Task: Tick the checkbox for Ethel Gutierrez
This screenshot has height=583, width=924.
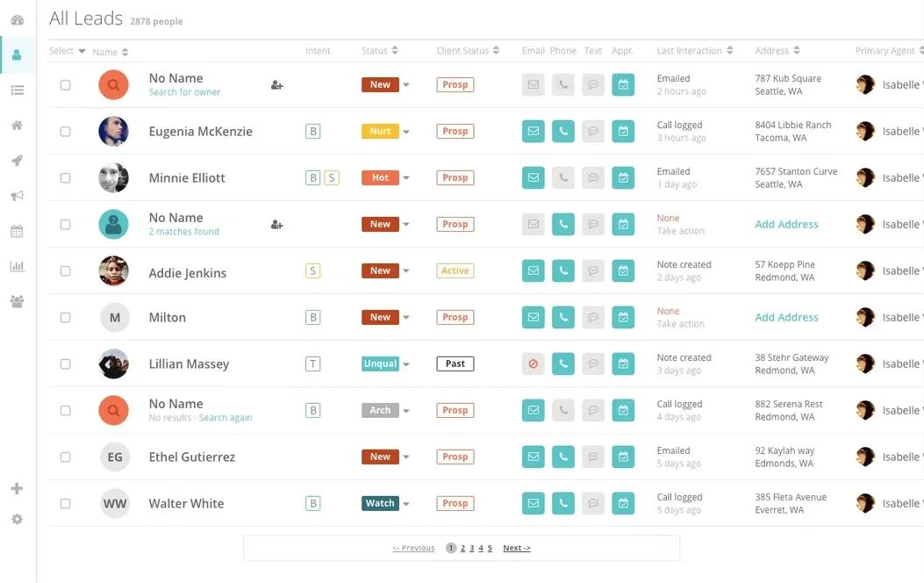Action: coord(66,457)
